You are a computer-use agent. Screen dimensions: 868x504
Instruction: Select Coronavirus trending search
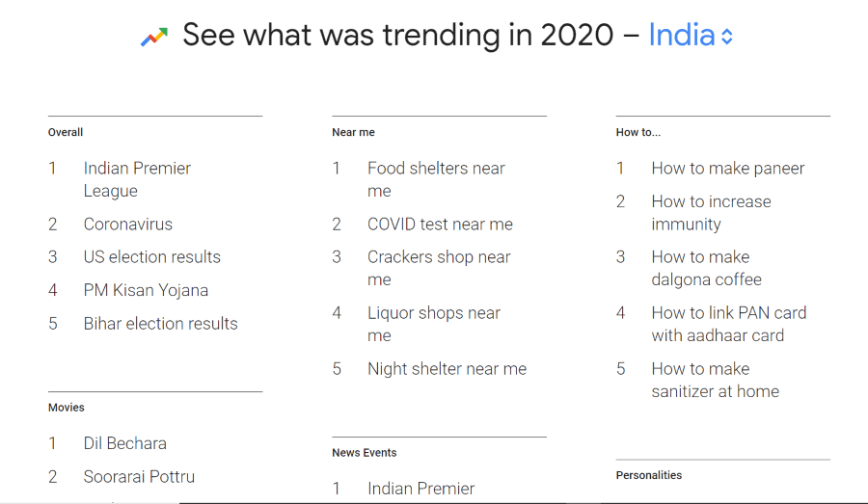coord(128,225)
